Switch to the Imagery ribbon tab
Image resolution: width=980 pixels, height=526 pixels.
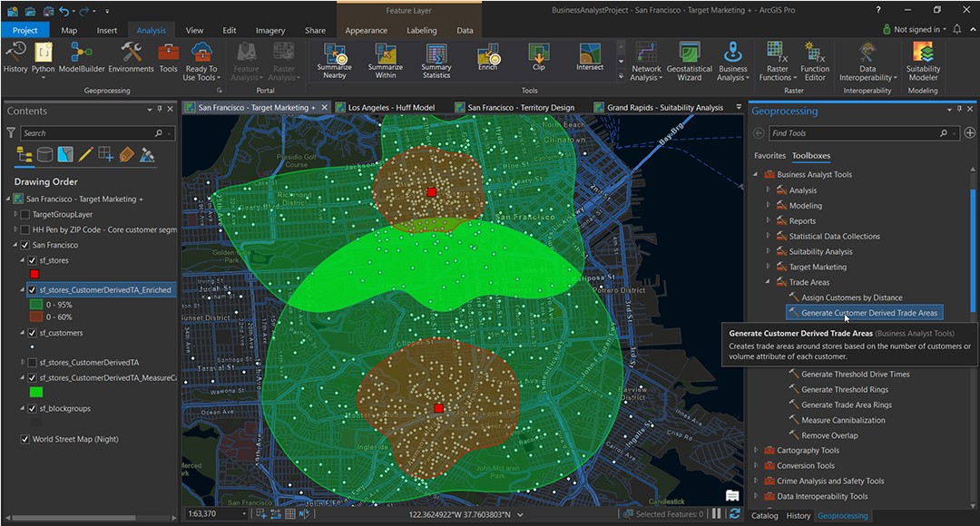(x=270, y=30)
